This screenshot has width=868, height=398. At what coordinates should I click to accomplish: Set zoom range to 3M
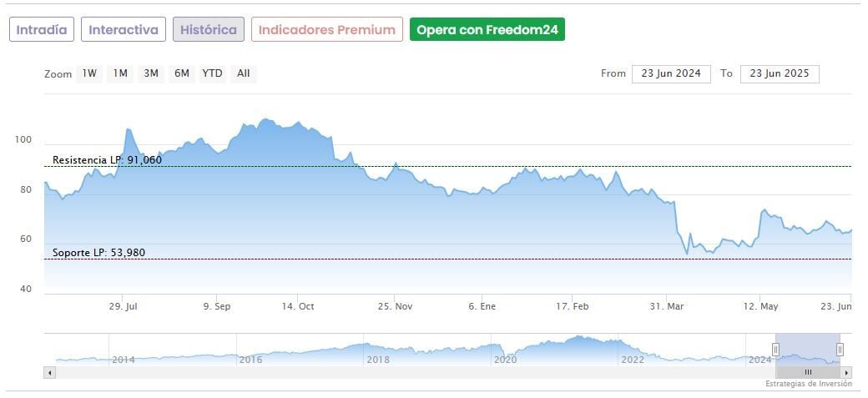click(x=151, y=73)
